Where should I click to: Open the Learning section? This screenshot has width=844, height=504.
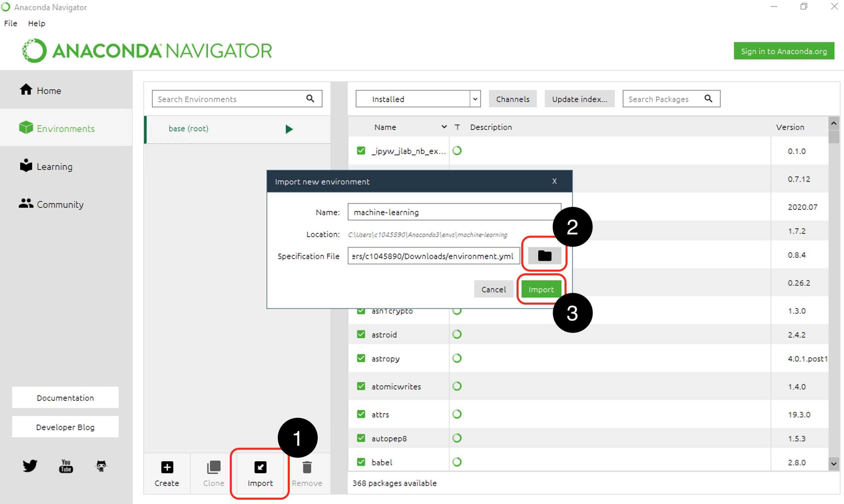[x=46, y=166]
